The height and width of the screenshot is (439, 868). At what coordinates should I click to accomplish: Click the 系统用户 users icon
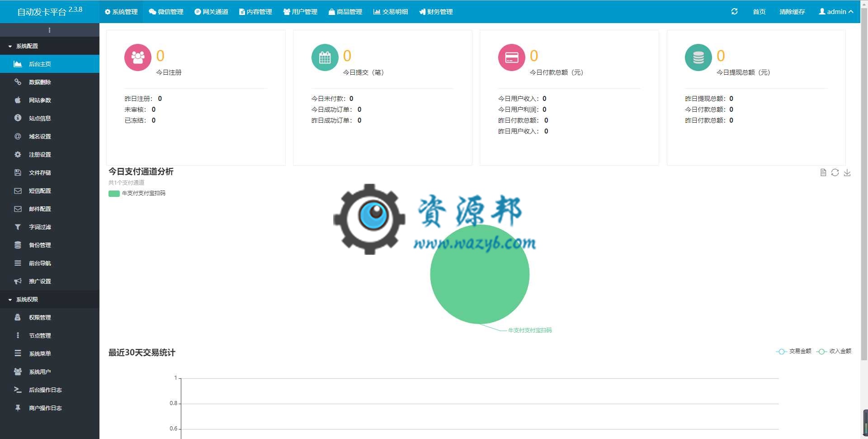click(x=18, y=372)
